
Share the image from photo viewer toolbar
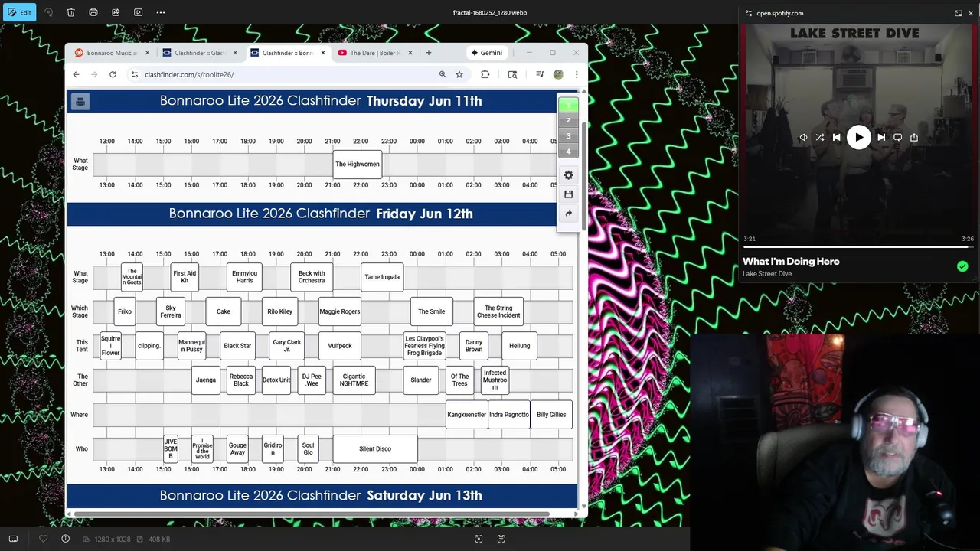click(x=116, y=12)
